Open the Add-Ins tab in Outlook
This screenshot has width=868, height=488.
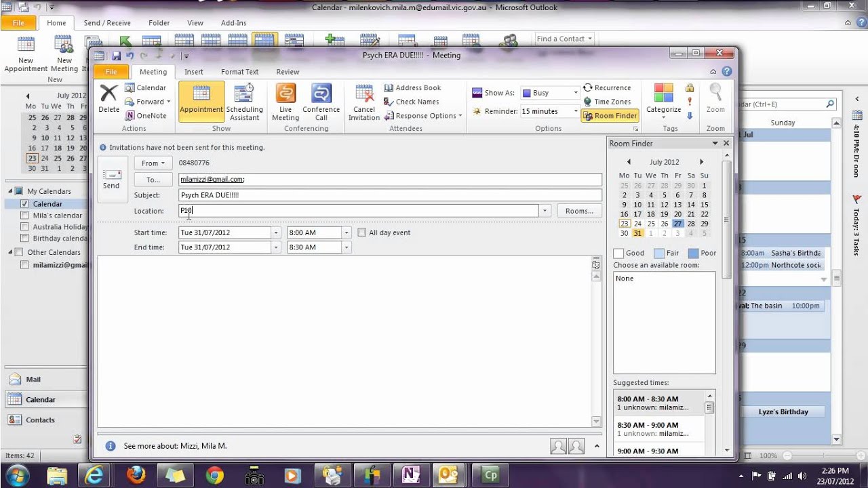(233, 23)
